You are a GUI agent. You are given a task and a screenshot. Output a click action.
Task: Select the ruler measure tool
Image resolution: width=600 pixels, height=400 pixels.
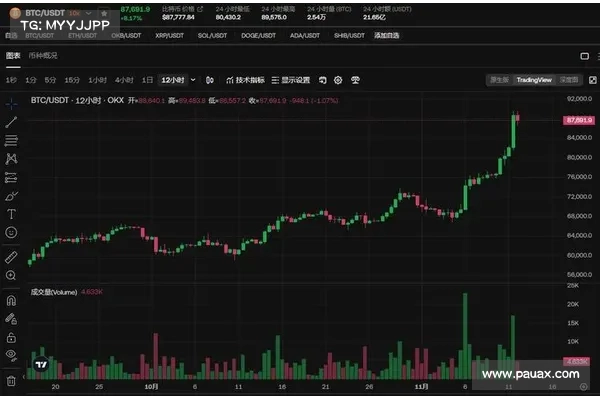(11, 257)
